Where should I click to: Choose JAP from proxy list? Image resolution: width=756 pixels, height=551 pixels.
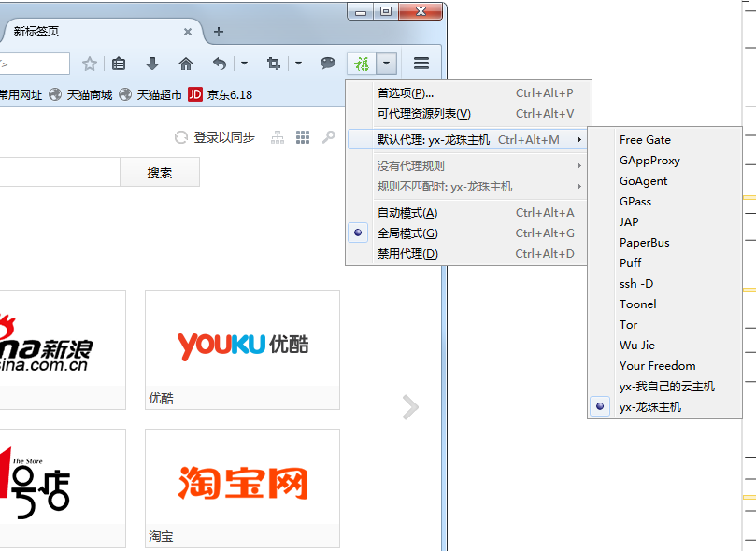pyautogui.click(x=664, y=222)
